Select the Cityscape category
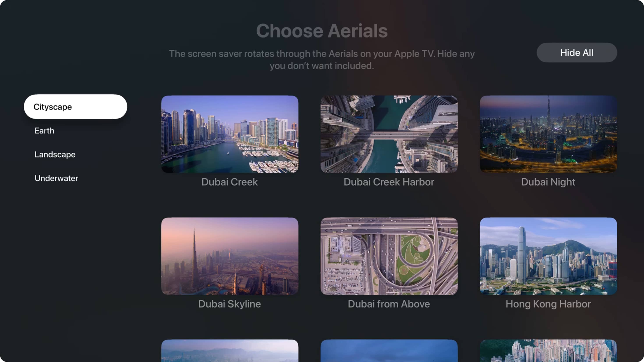Image resolution: width=644 pixels, height=362 pixels. point(75,107)
